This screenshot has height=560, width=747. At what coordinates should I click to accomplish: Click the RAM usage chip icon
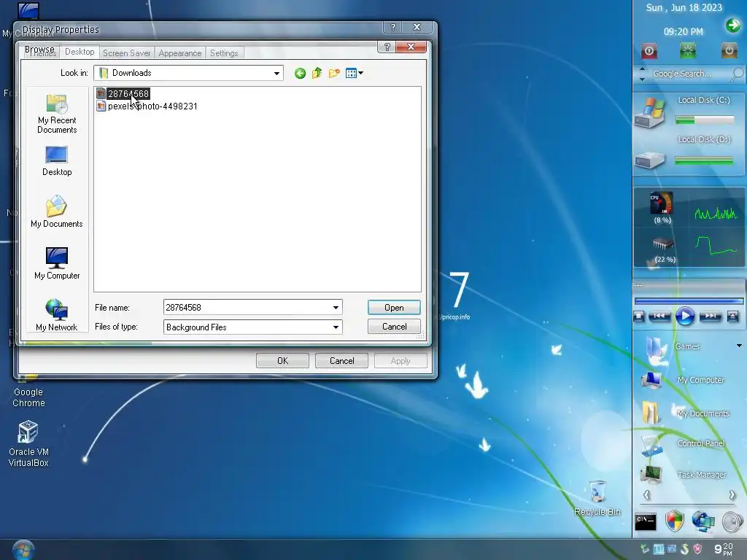point(662,245)
